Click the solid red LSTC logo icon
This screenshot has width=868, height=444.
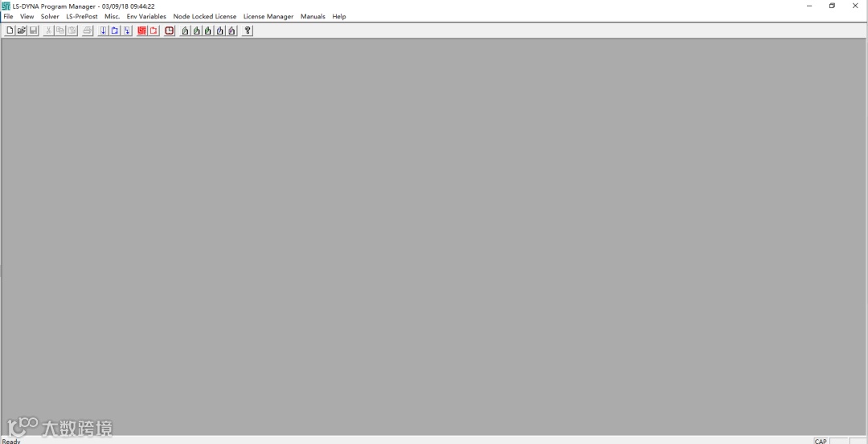pos(141,31)
